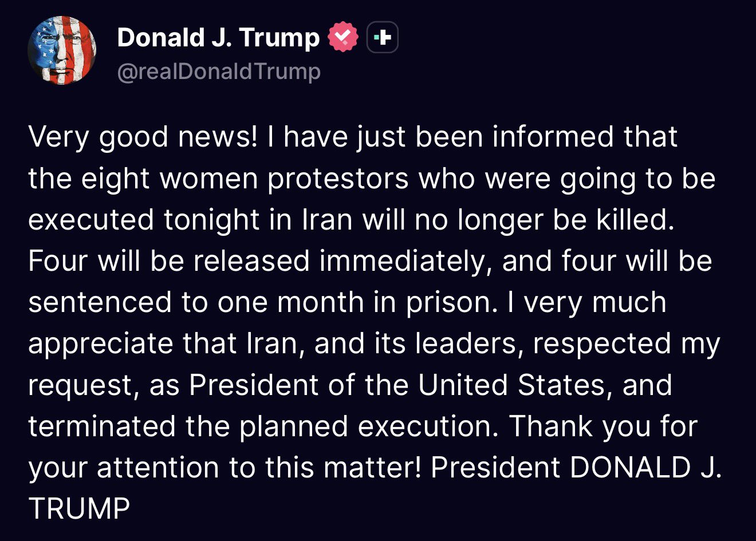756x541 pixels.
Task: Click the final word "TRUMP"
Action: pyautogui.click(x=79, y=509)
